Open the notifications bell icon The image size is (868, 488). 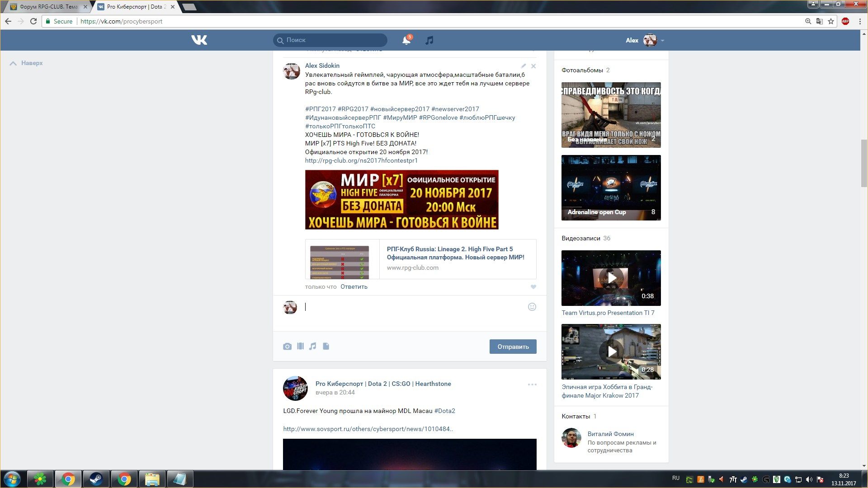pos(406,40)
